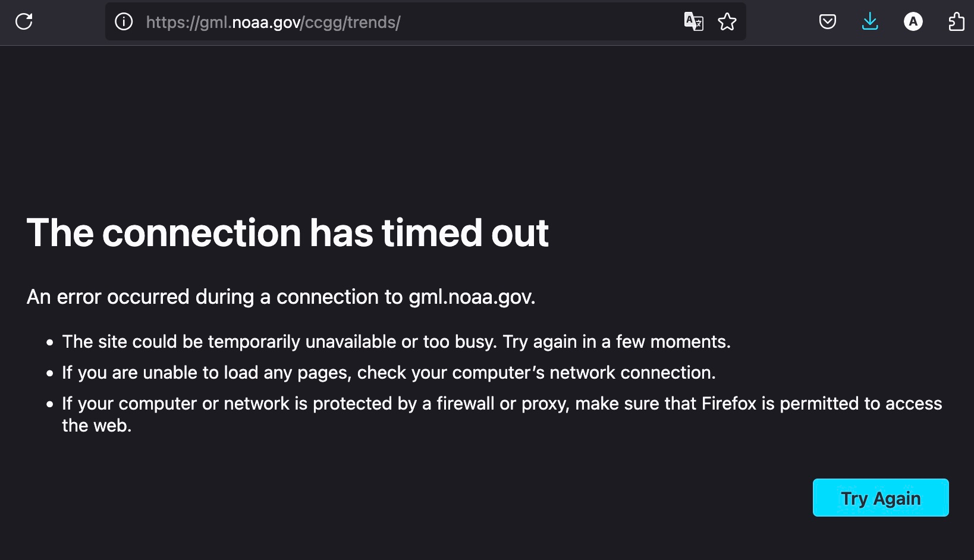This screenshot has height=560, width=974.
Task: Open the Extensions panel
Action: (x=956, y=22)
